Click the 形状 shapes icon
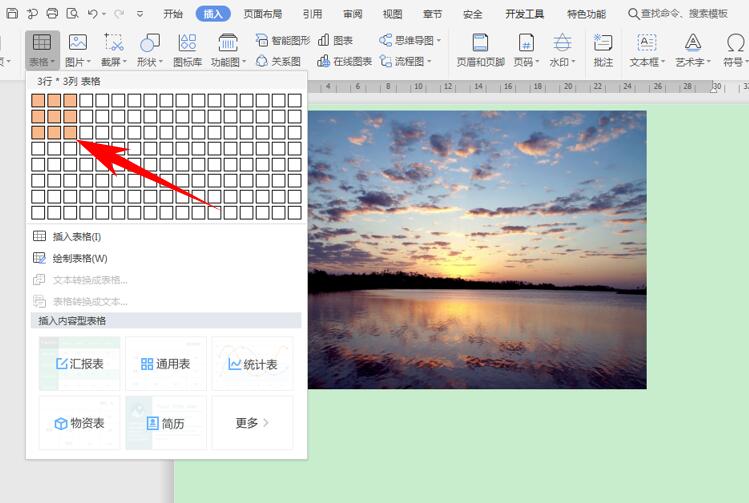 [x=150, y=43]
